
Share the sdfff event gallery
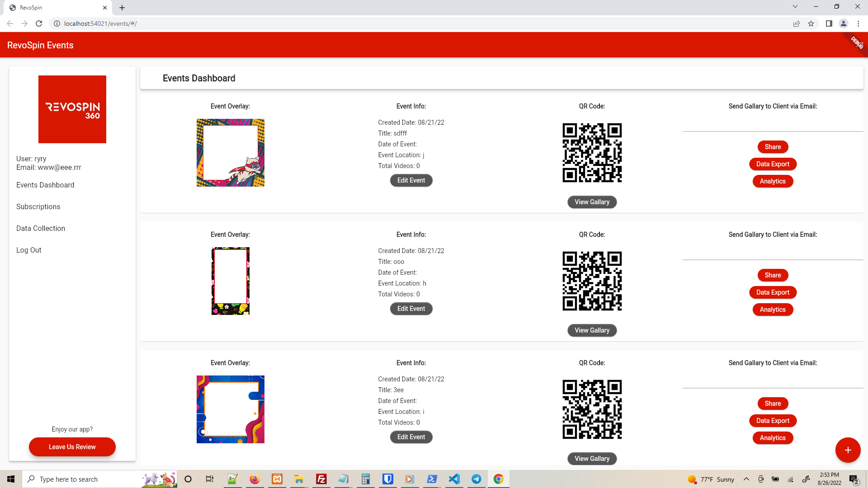(x=773, y=147)
